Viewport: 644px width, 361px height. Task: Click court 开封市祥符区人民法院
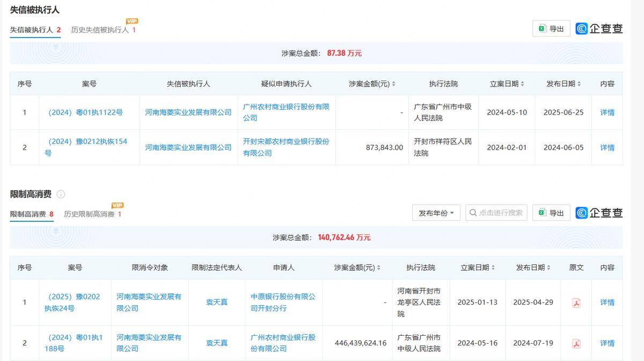(x=443, y=147)
